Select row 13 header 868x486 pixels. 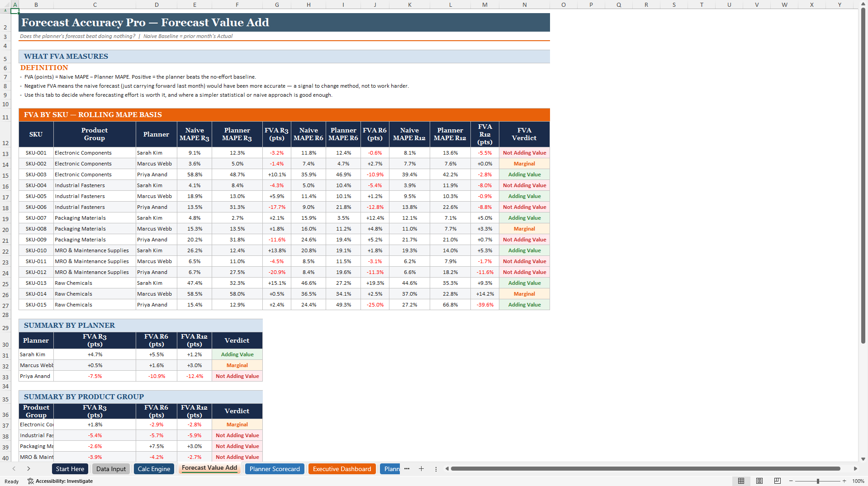(5, 154)
